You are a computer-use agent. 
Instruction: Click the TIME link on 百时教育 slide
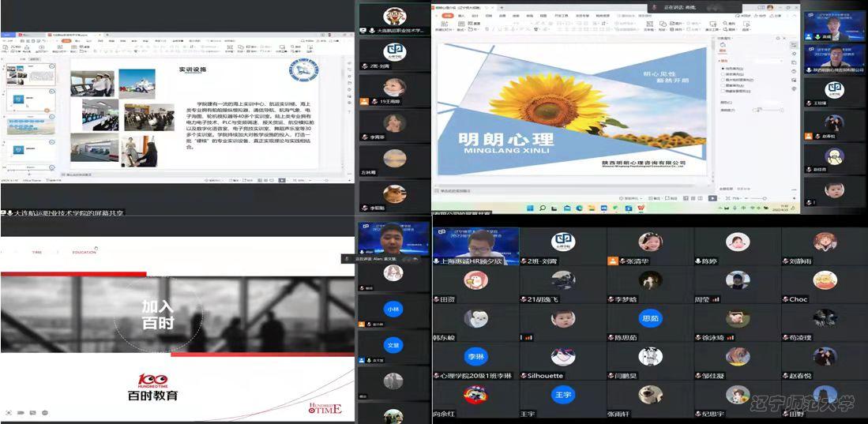tap(36, 252)
